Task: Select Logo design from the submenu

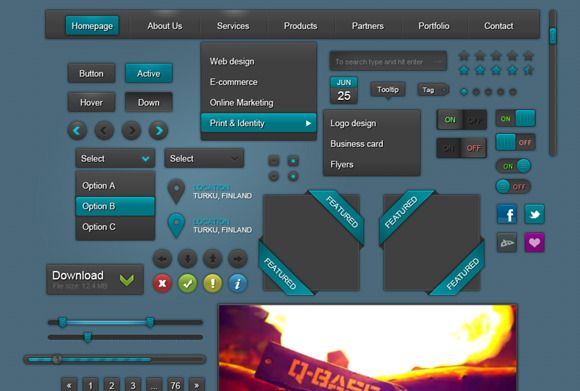Action: click(353, 123)
